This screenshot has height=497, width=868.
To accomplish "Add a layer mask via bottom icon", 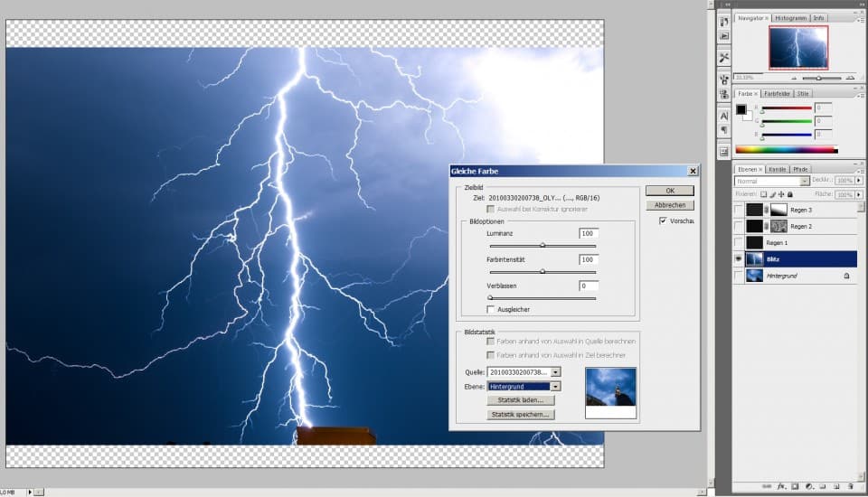I will click(x=795, y=486).
